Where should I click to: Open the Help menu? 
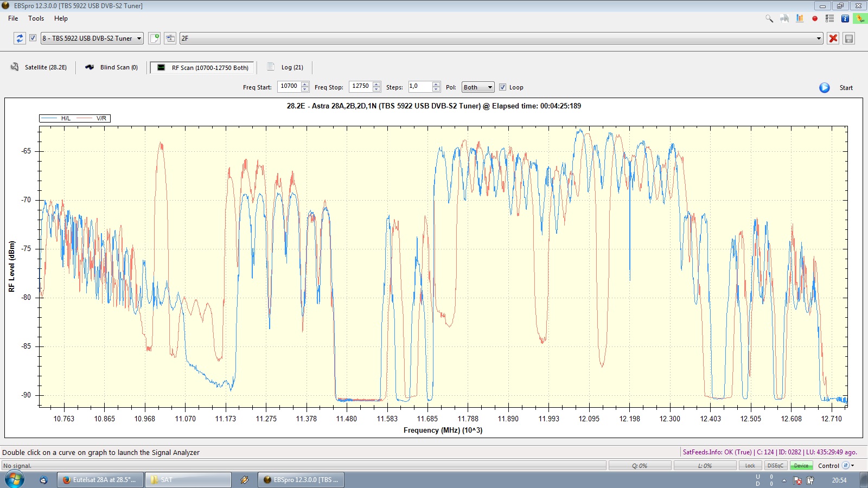click(61, 18)
